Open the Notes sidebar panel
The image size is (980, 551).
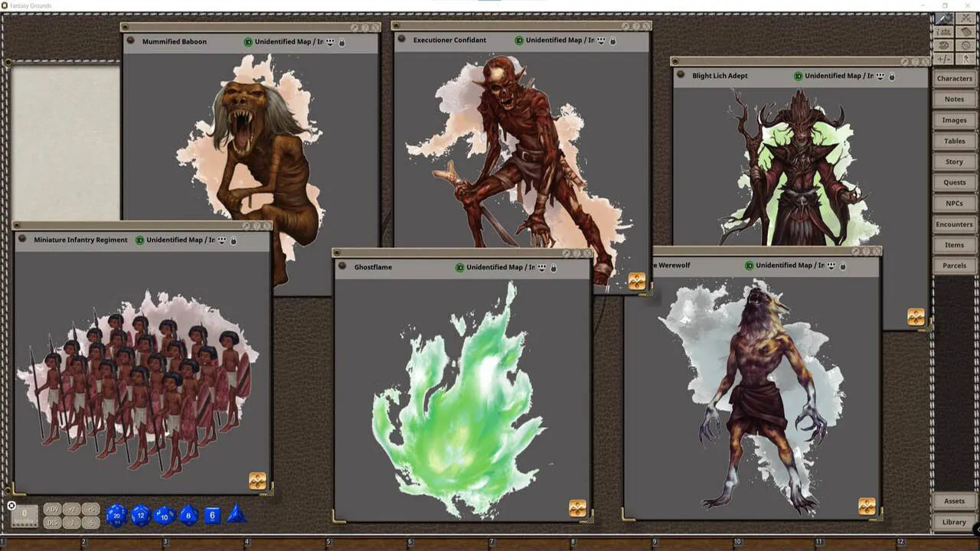(x=954, y=99)
